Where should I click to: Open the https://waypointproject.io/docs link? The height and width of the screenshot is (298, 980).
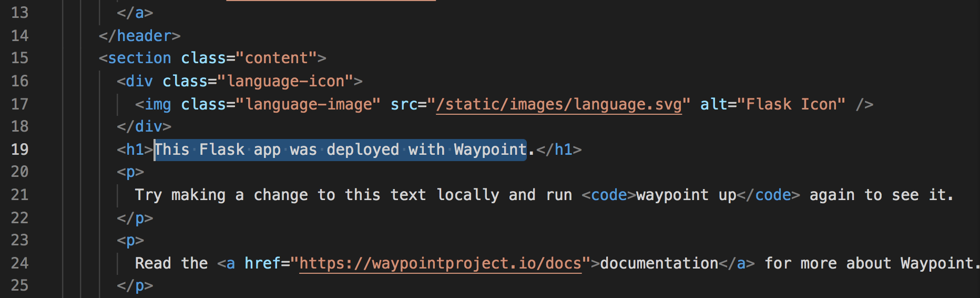pyautogui.click(x=441, y=263)
